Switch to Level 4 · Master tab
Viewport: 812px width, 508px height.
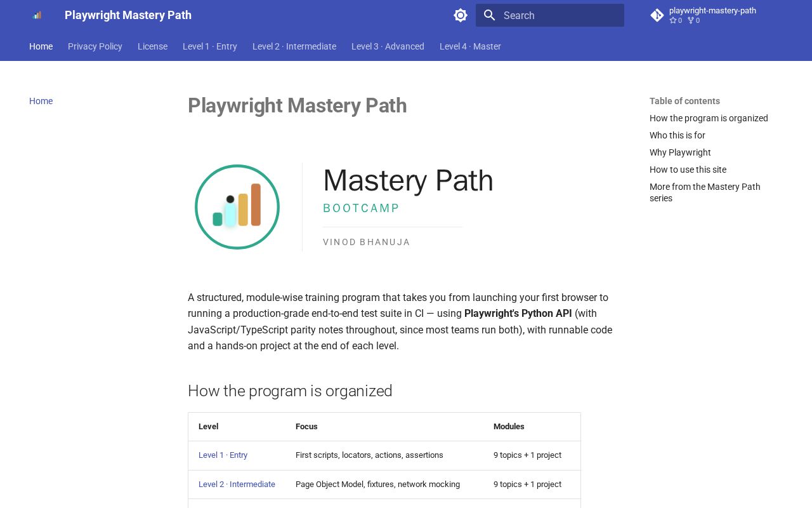tap(470, 46)
